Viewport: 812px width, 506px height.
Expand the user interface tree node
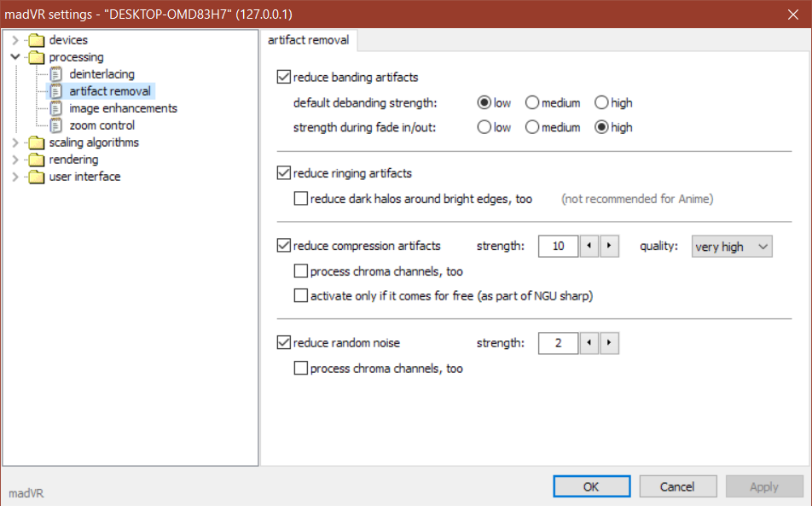click(x=15, y=177)
